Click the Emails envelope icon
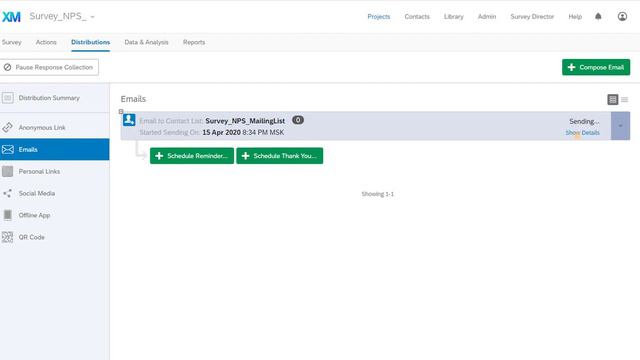The width and height of the screenshot is (640, 360). tap(7, 149)
